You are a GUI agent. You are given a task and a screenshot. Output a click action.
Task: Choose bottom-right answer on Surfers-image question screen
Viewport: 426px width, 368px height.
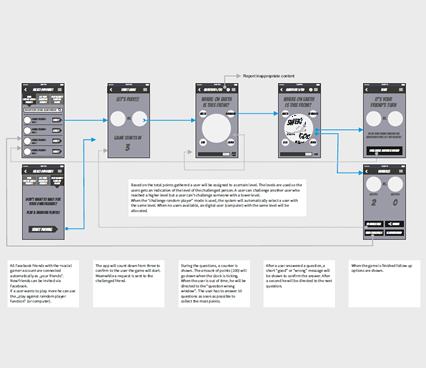(x=313, y=142)
